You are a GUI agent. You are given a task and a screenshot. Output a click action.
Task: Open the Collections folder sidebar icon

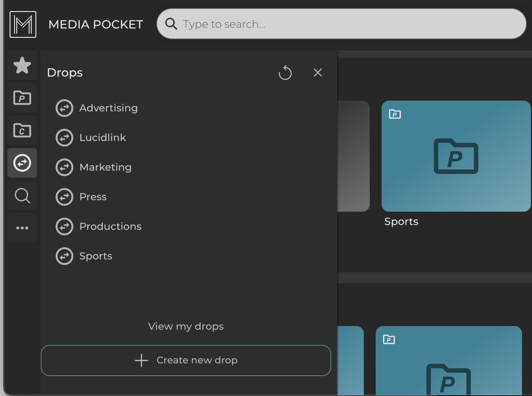click(22, 130)
